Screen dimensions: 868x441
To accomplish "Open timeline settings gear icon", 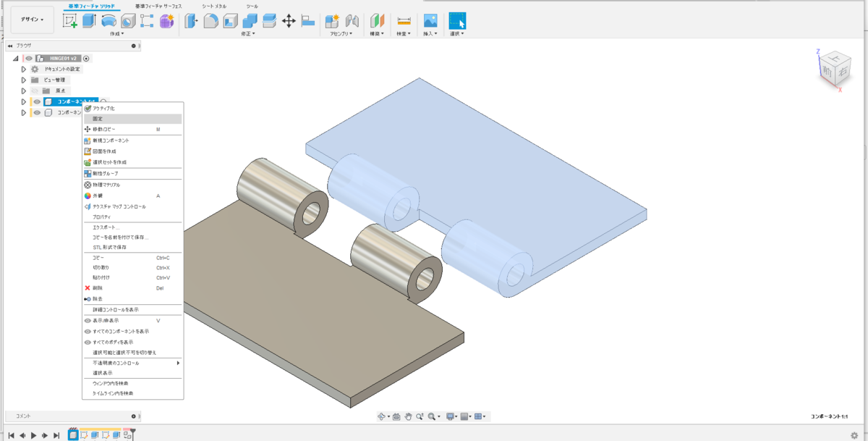I will click(x=854, y=434).
